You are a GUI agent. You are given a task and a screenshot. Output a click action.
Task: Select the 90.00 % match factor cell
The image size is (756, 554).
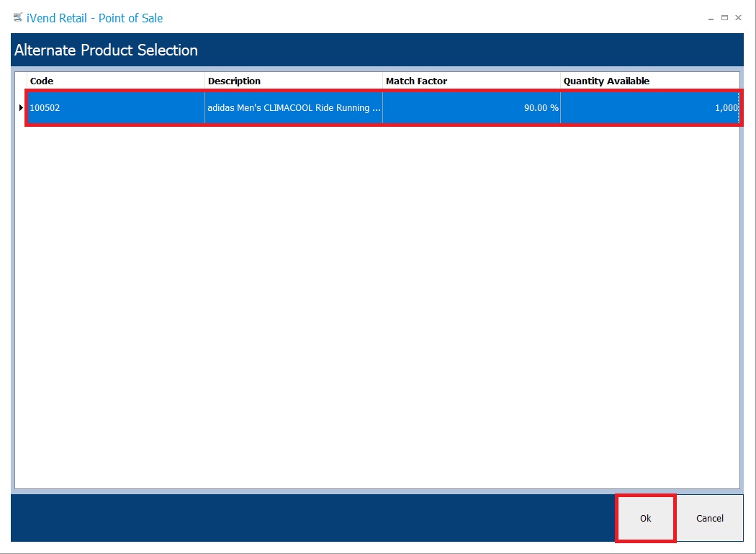pos(472,107)
